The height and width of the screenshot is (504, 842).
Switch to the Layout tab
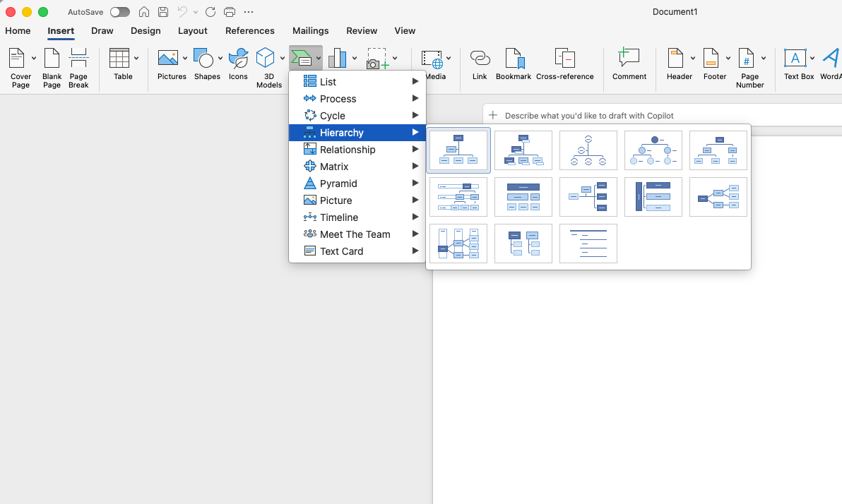(192, 30)
